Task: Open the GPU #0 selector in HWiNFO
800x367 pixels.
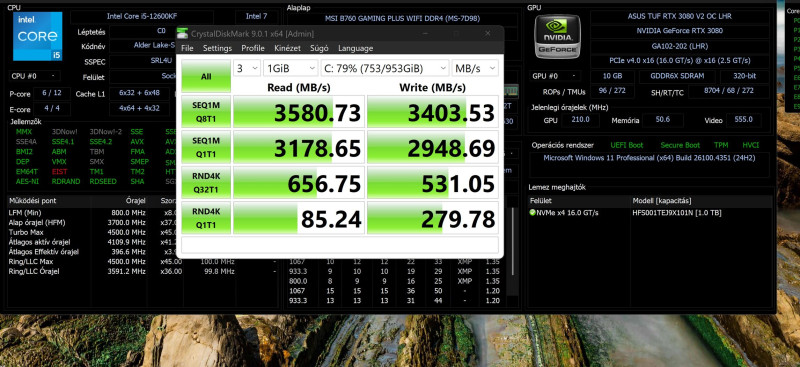Action: (x=555, y=76)
